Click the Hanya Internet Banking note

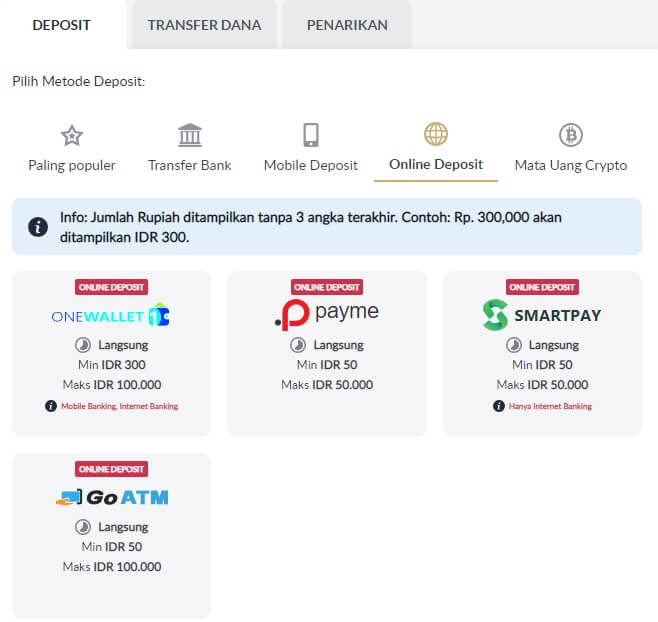point(548,406)
